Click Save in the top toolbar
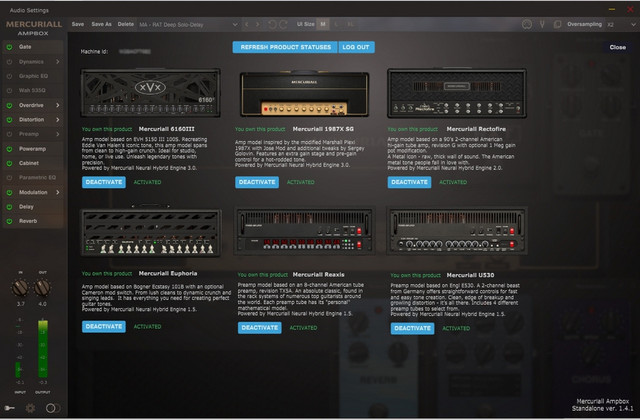The image size is (640, 420). point(78,24)
